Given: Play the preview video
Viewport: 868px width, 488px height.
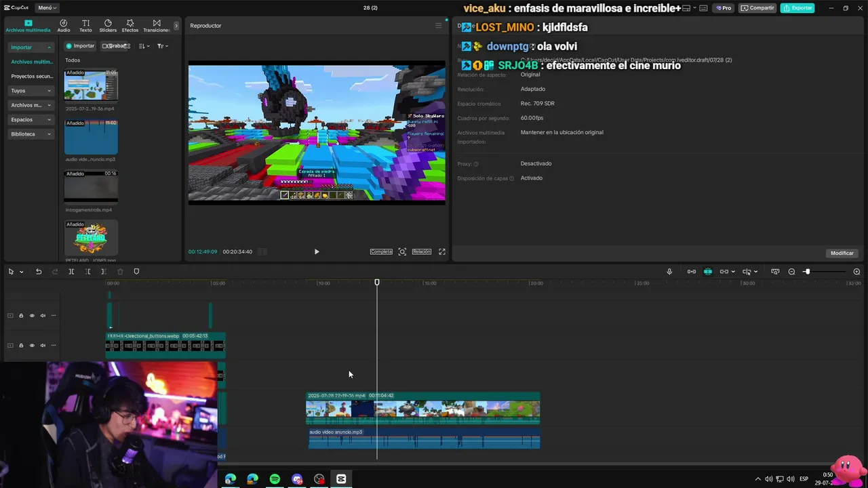Looking at the screenshot, I should coord(317,251).
